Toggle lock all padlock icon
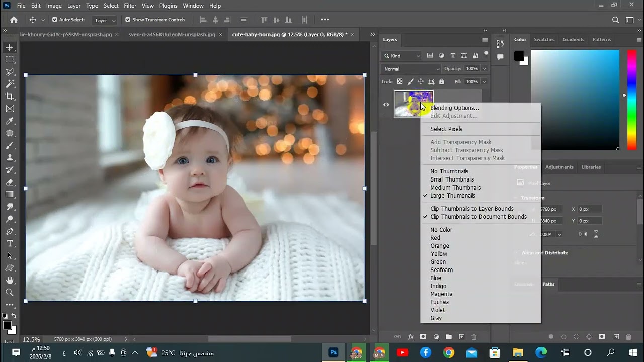 click(442, 81)
